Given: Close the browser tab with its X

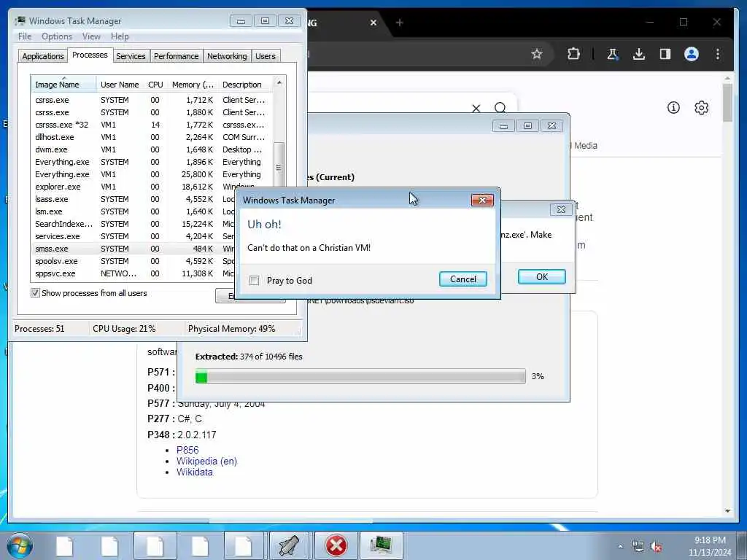Looking at the screenshot, I should [x=373, y=23].
